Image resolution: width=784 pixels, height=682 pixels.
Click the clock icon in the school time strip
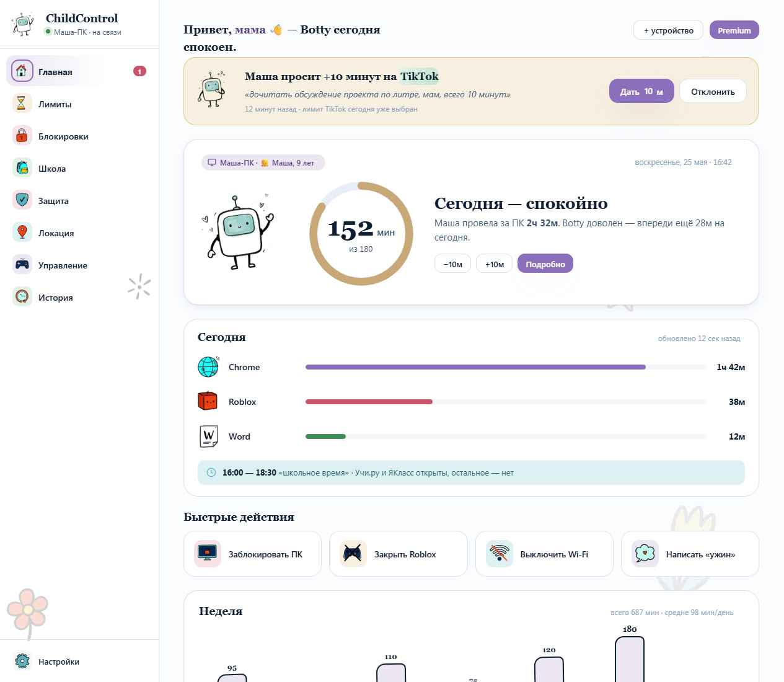point(211,472)
